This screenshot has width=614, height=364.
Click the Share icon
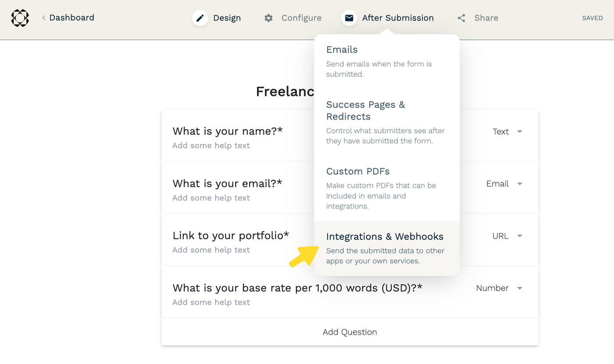tap(461, 18)
